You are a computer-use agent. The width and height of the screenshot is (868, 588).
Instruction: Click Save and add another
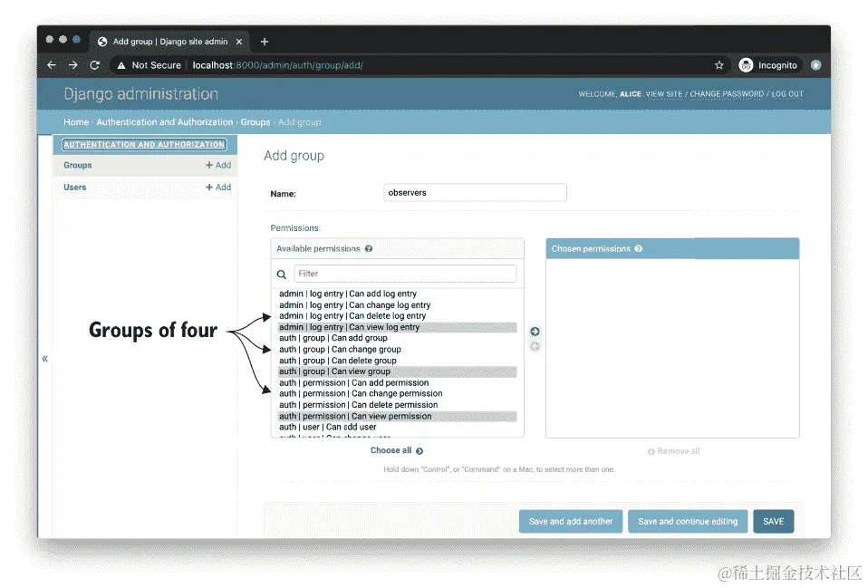pos(571,521)
